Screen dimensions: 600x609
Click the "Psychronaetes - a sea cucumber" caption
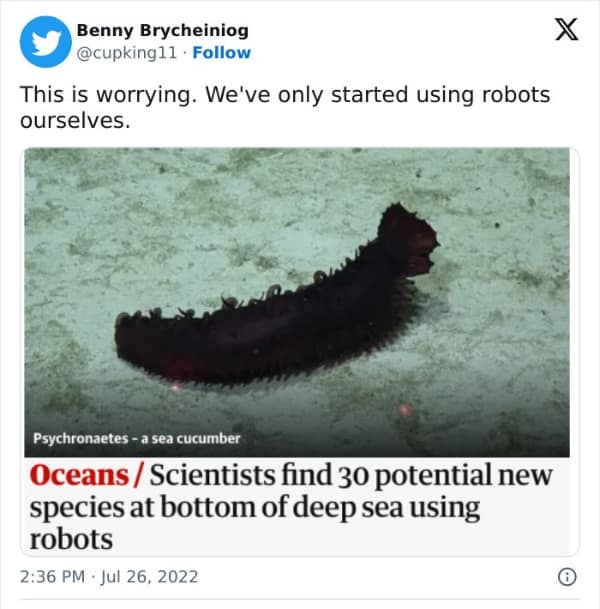tap(137, 438)
